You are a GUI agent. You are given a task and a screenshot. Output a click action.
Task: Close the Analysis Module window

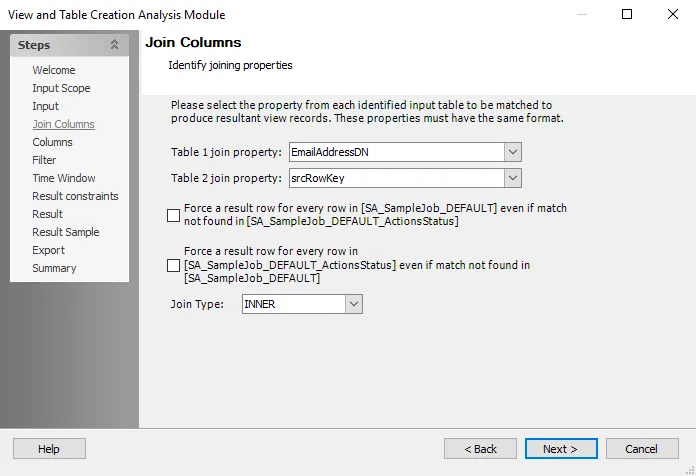point(673,14)
